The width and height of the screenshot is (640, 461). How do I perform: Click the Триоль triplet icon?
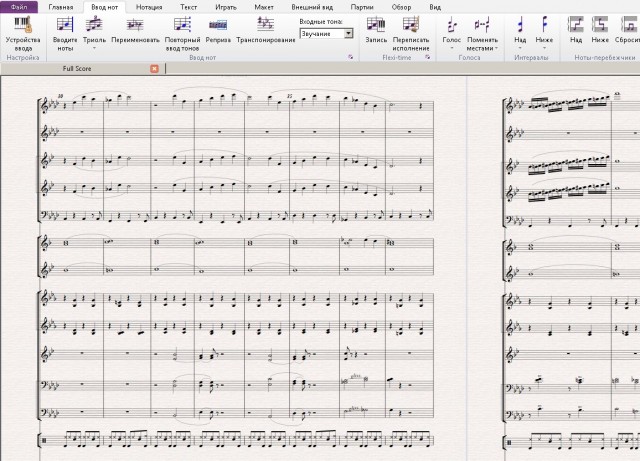pos(94,29)
